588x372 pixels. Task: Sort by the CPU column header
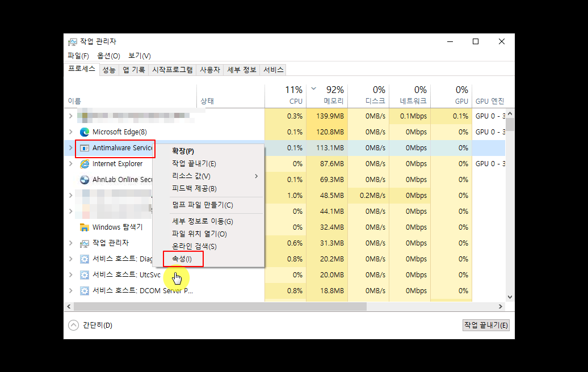(285, 96)
